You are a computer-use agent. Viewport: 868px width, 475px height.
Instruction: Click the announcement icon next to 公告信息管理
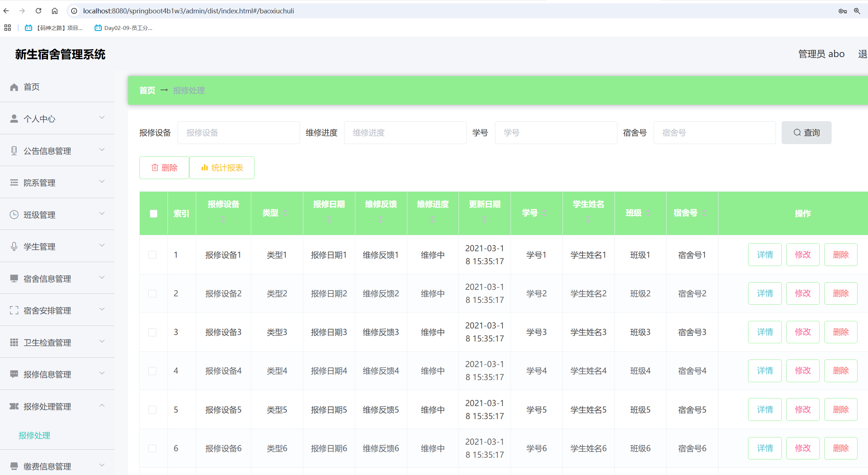click(14, 150)
